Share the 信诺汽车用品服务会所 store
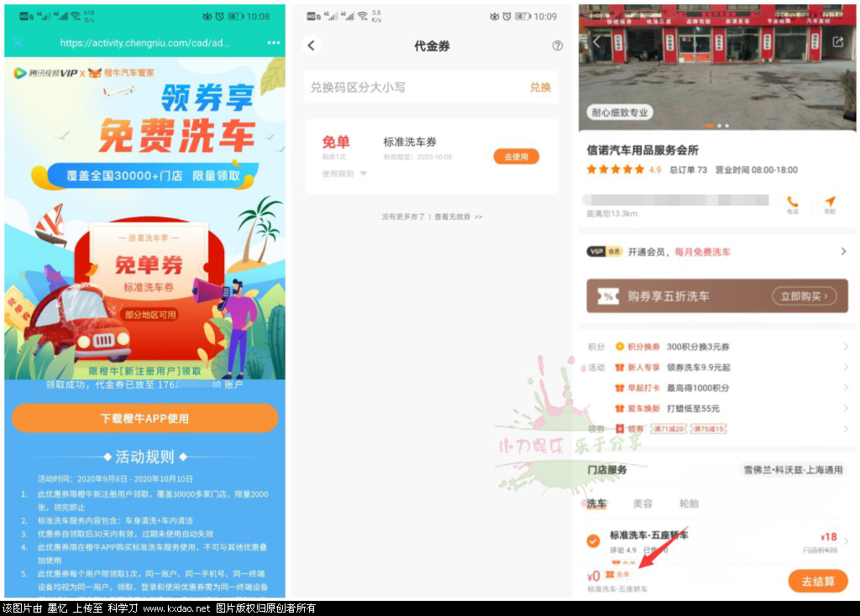This screenshot has width=860, height=616. point(837,42)
